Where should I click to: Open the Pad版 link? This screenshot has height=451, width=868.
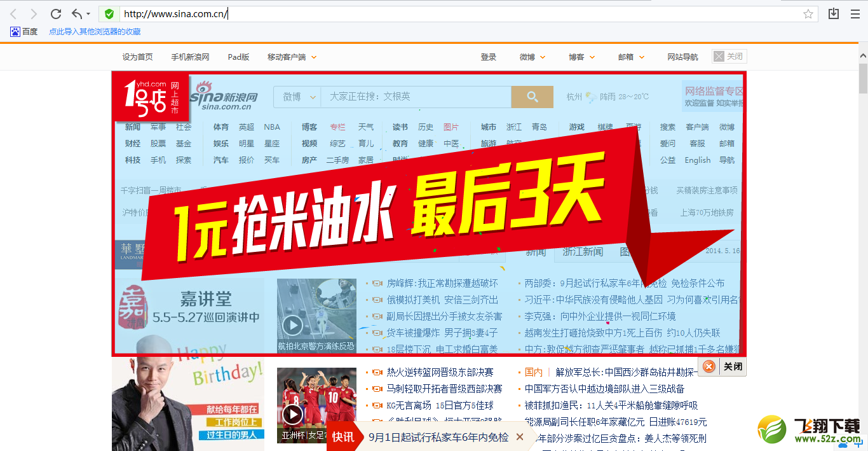[x=238, y=57]
